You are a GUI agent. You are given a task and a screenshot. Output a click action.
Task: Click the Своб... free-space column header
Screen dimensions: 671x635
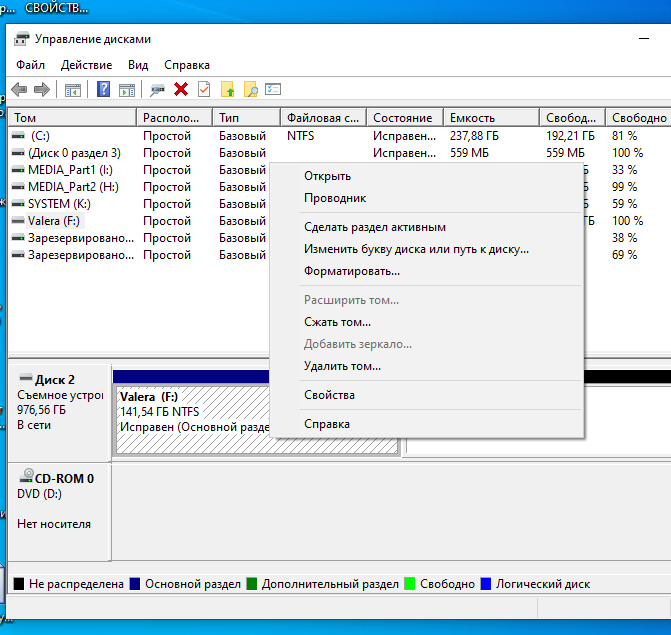click(x=573, y=118)
